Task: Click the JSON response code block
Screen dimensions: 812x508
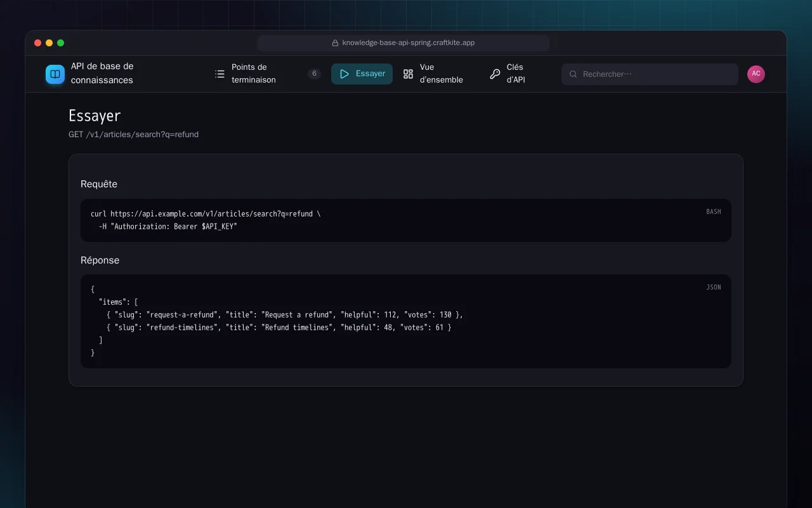Action: click(x=406, y=321)
